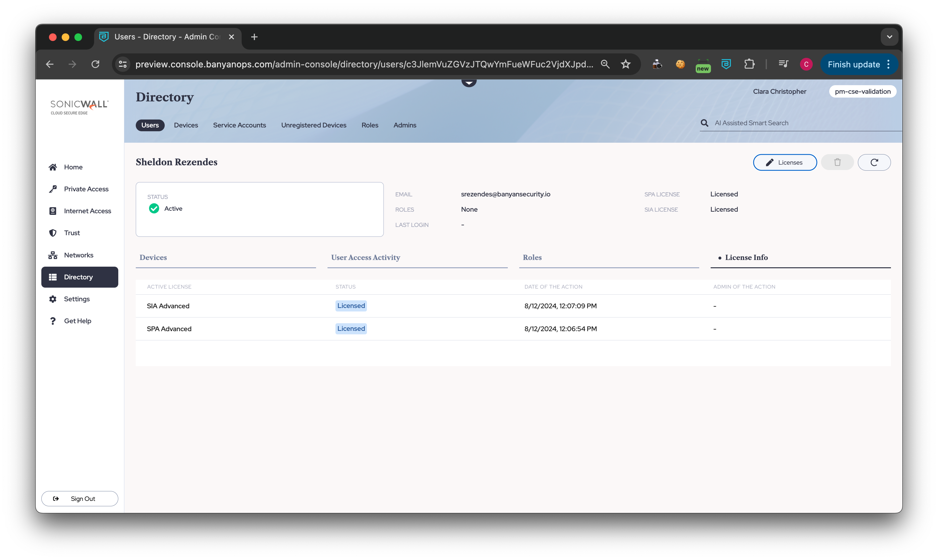Open browser tab search dropdown arrow
The width and height of the screenshot is (938, 560).
click(889, 37)
